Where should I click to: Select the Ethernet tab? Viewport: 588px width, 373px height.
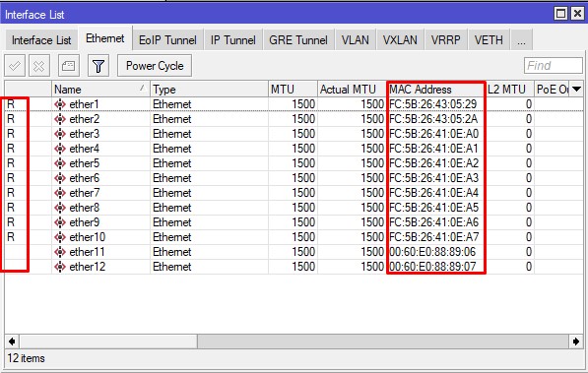(105, 38)
